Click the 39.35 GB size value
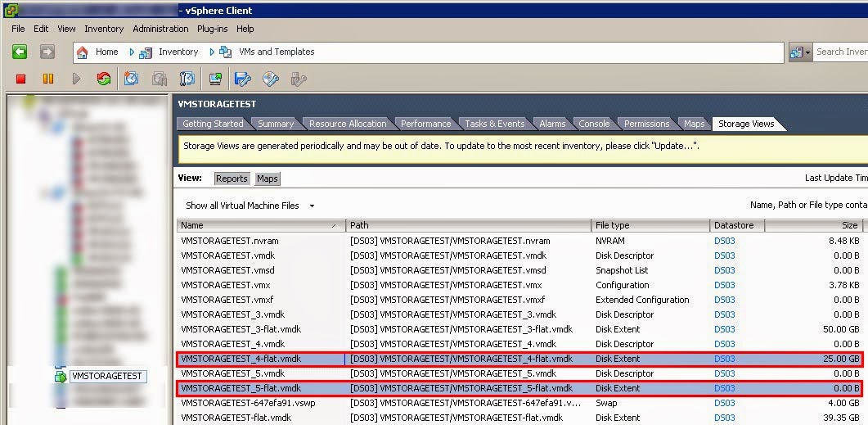This screenshot has width=868, height=425. (x=842, y=418)
